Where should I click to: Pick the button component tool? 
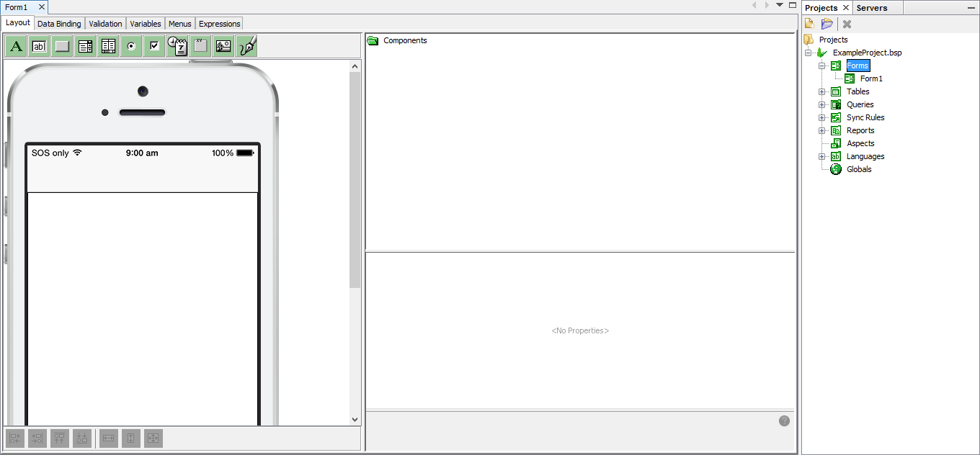(62, 46)
